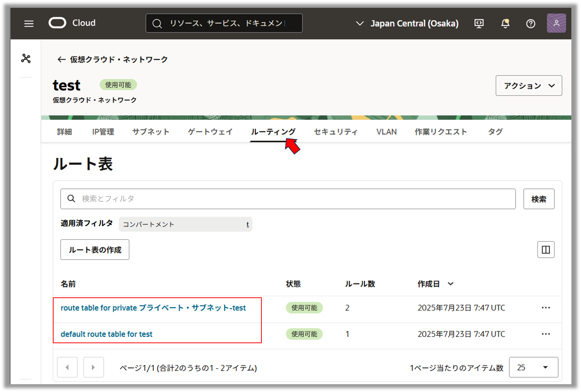
Task: Open the items per page dropdown
Action: pos(533,367)
